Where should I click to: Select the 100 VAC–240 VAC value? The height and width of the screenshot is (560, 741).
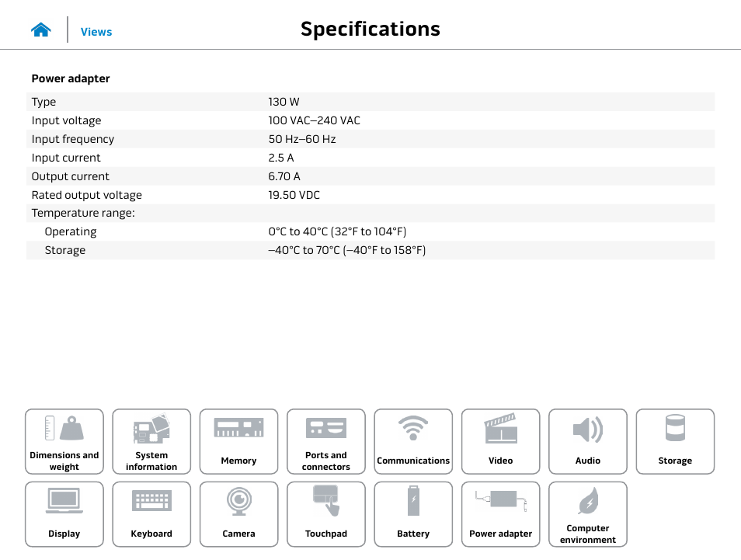[x=314, y=120]
